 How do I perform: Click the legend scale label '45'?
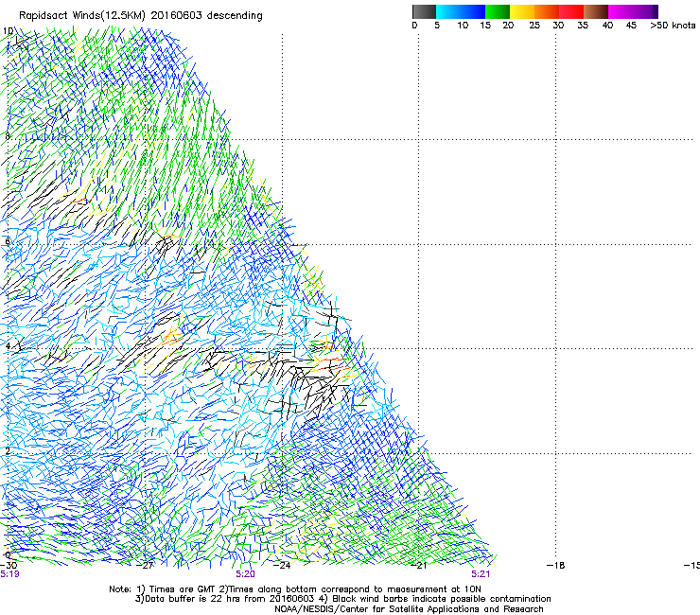631,25
